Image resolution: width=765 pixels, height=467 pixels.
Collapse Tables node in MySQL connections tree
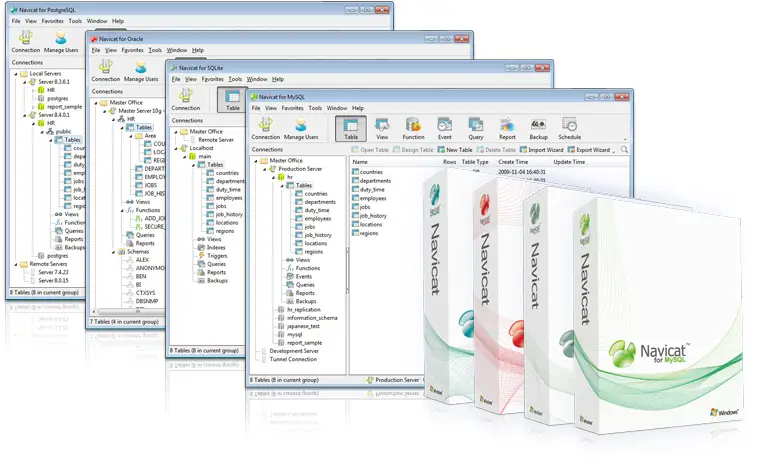tap(282, 185)
